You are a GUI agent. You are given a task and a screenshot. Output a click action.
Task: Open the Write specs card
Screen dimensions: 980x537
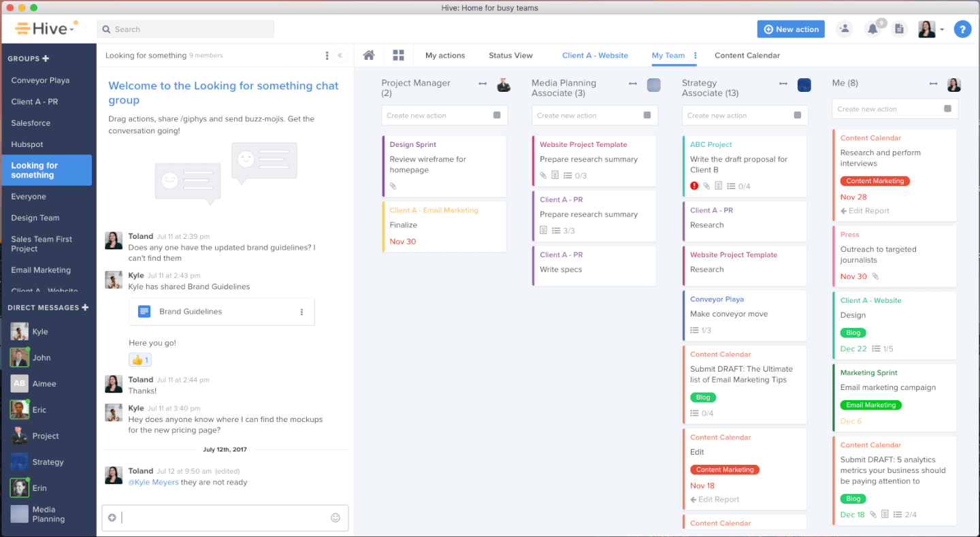[594, 265]
